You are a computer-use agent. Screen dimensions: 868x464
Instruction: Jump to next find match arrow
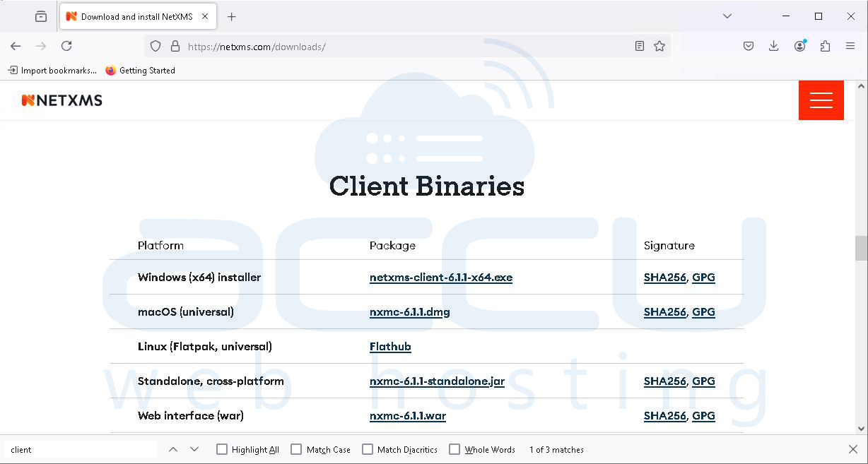pyautogui.click(x=194, y=450)
